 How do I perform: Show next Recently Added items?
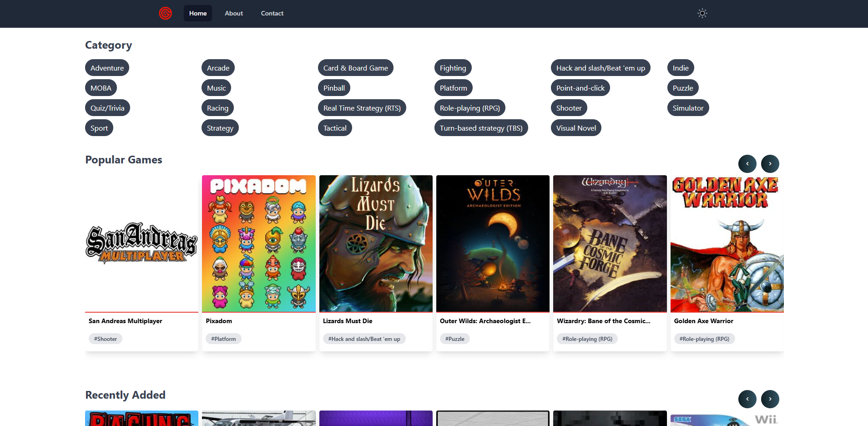[770, 399]
